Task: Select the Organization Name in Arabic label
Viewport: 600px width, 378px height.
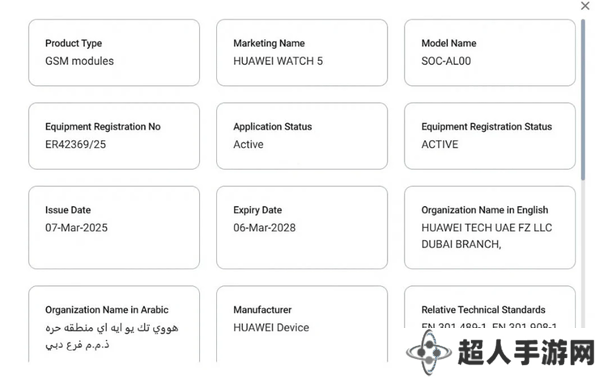Action: click(107, 310)
